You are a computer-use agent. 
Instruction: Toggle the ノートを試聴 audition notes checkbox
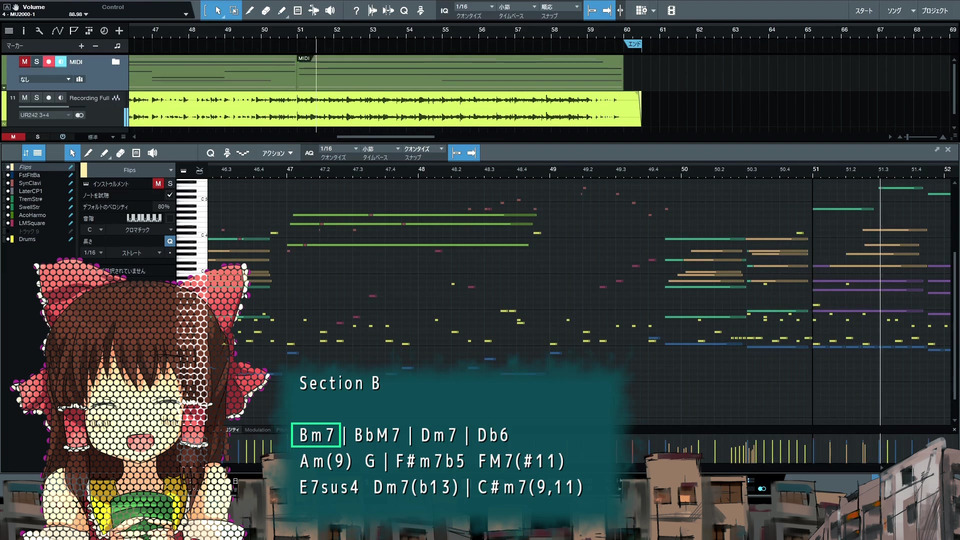(170, 195)
